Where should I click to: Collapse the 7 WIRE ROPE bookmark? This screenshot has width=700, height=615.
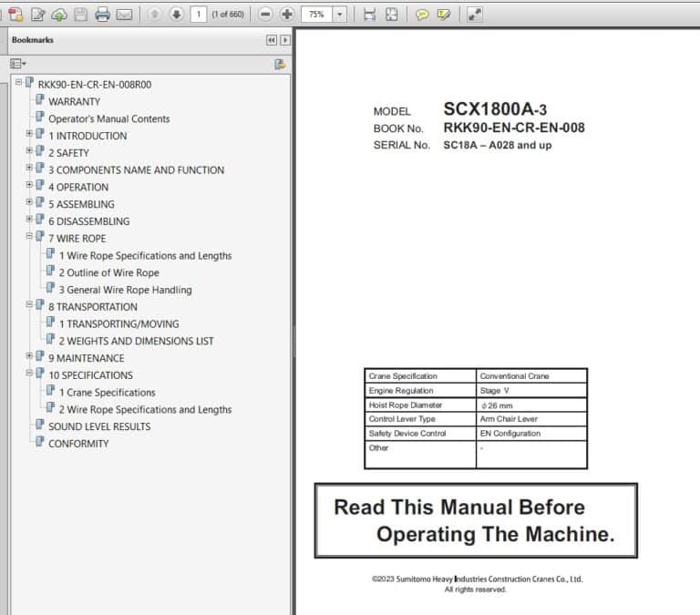[29, 236]
